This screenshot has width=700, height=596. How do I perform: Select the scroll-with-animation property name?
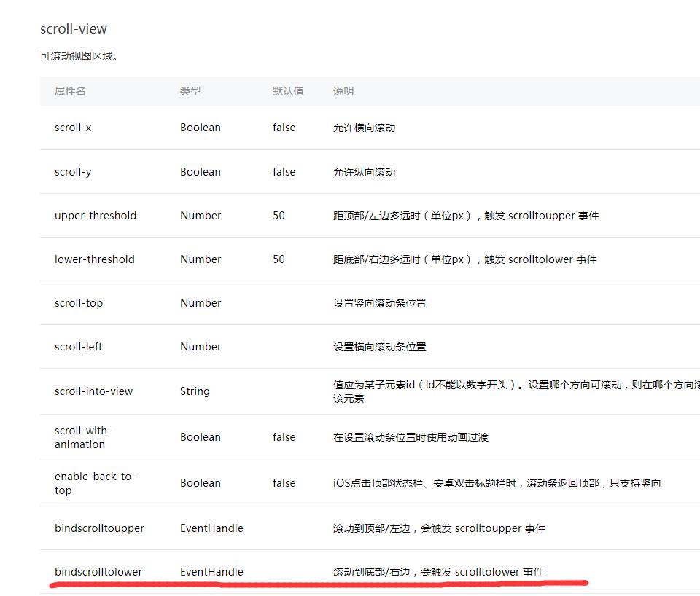(x=83, y=438)
